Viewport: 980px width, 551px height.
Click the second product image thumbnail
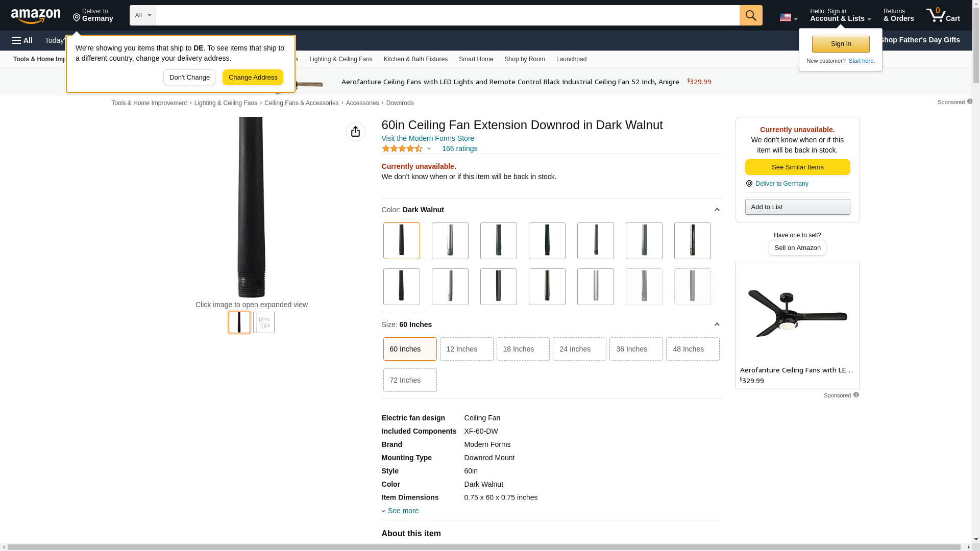point(264,322)
